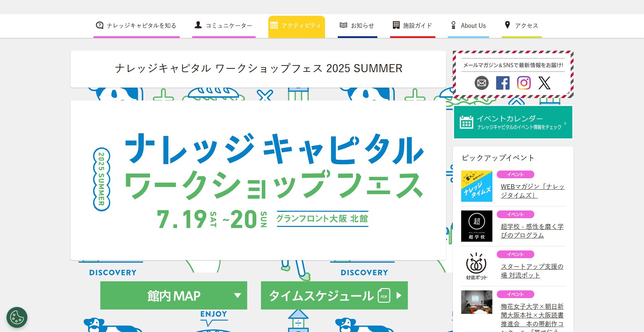Open the イベントカレンダー banner
Image resolution: width=644 pixels, height=332 pixels.
coord(513,122)
